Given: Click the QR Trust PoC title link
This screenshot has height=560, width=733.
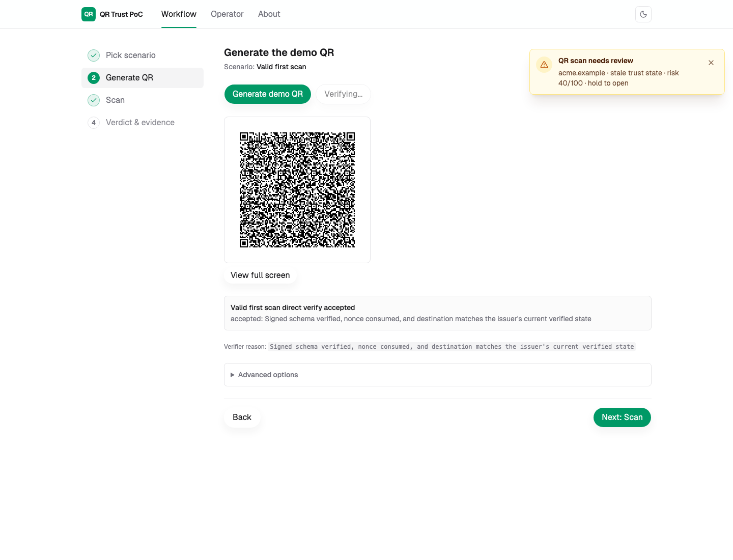Looking at the screenshot, I should point(121,14).
